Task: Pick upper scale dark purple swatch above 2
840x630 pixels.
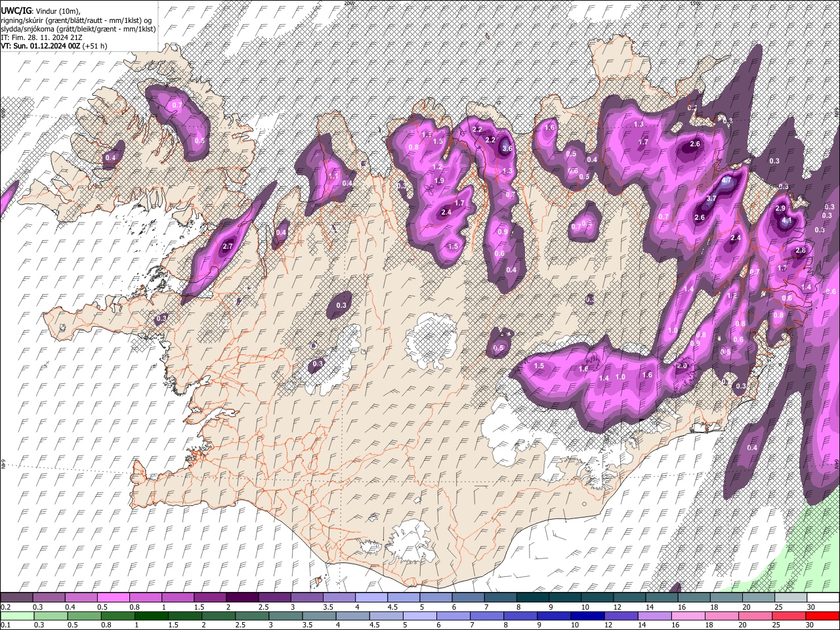Action: 242,597
